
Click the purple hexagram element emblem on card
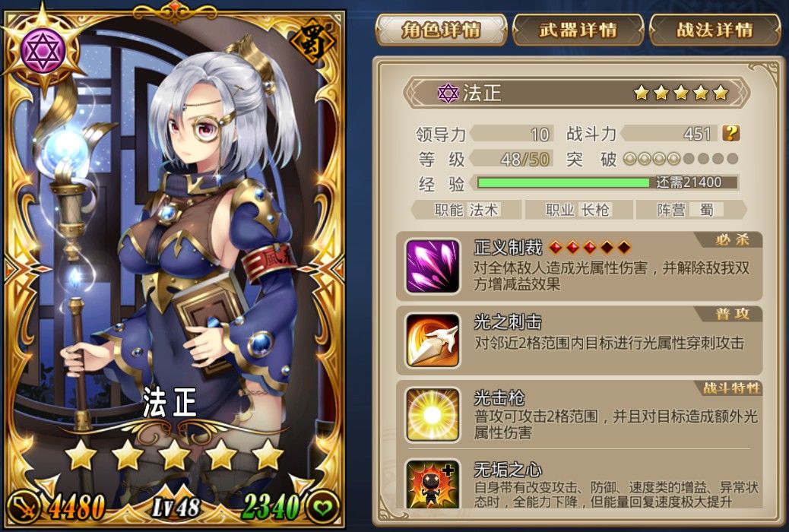(x=43, y=50)
